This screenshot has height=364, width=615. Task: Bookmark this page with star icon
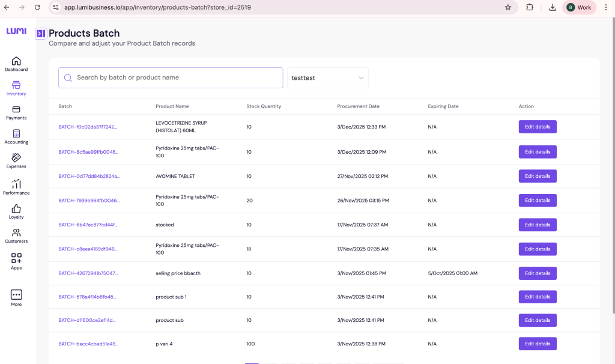tap(508, 7)
